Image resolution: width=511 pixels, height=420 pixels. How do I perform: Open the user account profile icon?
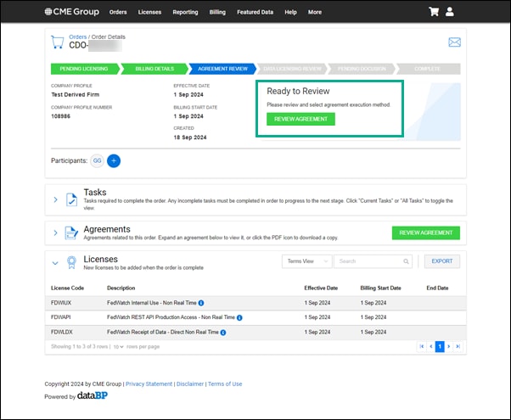pyautogui.click(x=450, y=12)
